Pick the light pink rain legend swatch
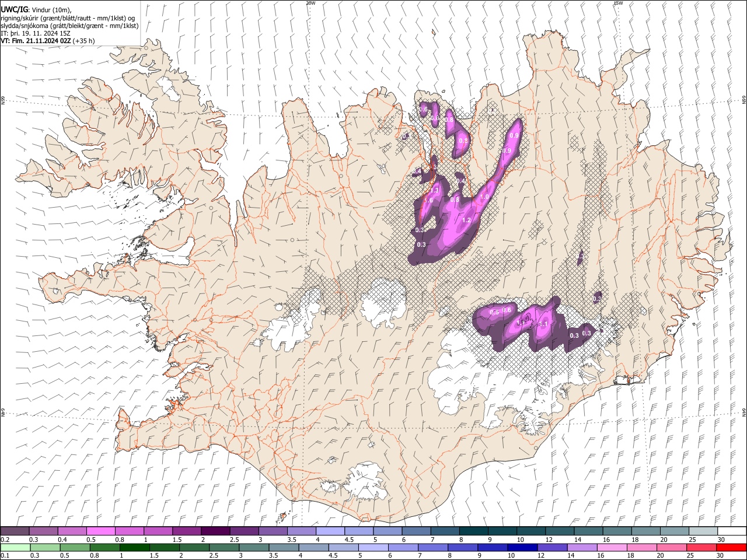 pyautogui.click(x=612, y=547)
